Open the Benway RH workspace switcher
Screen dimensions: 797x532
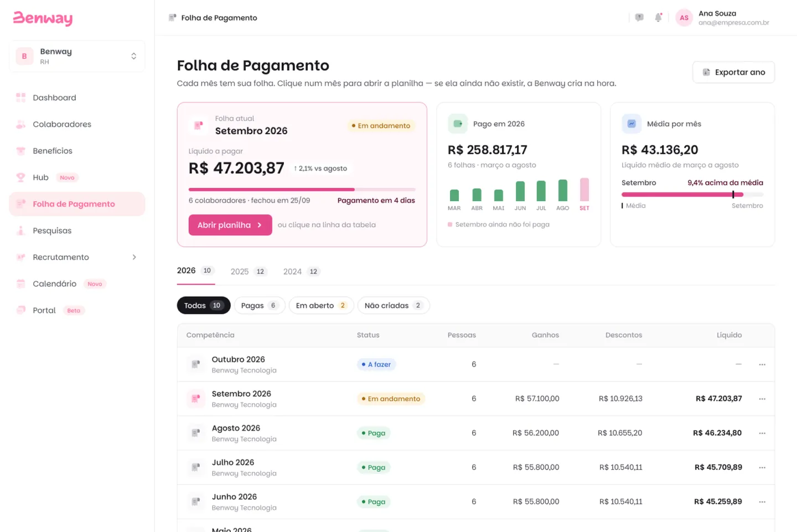tap(77, 56)
